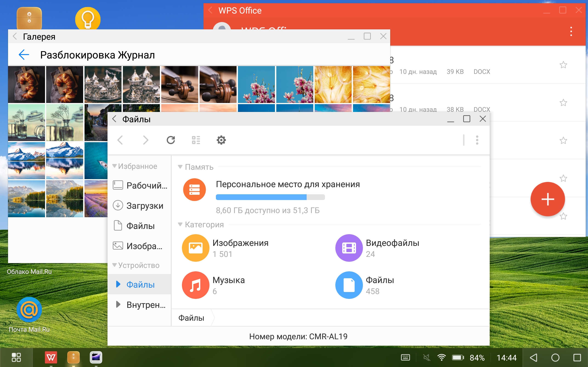The image size is (588, 367).
Task: Open the settings gear in Files toolbar
Action: [x=221, y=140]
